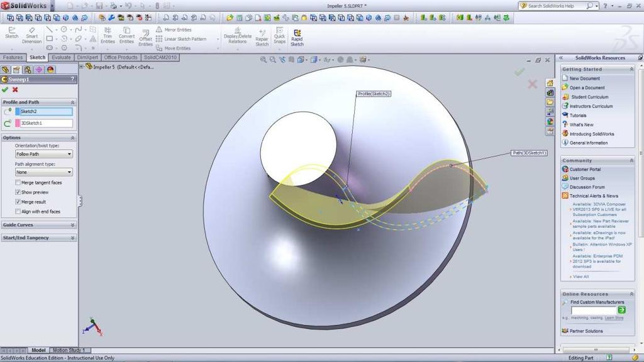Activate Convert Entities tool
The width and height of the screenshot is (644, 362).
point(126,36)
